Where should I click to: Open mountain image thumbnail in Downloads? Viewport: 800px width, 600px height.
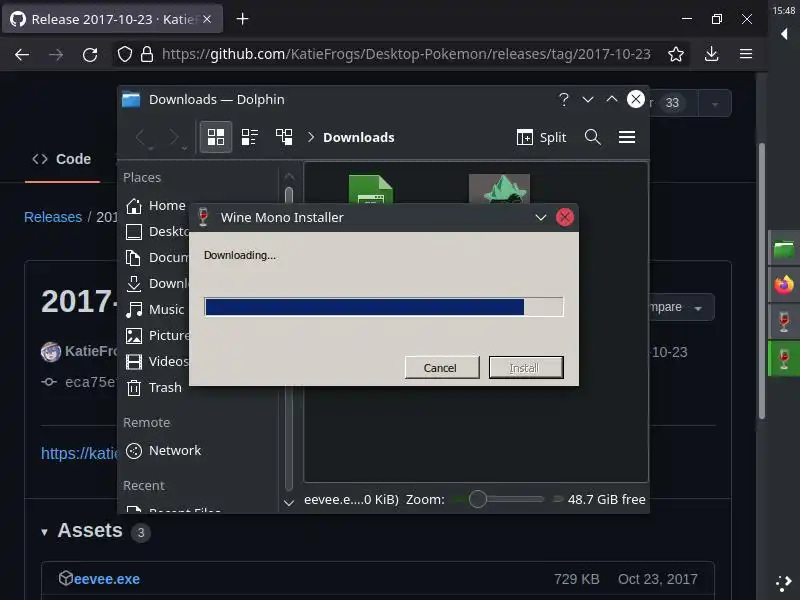point(499,188)
